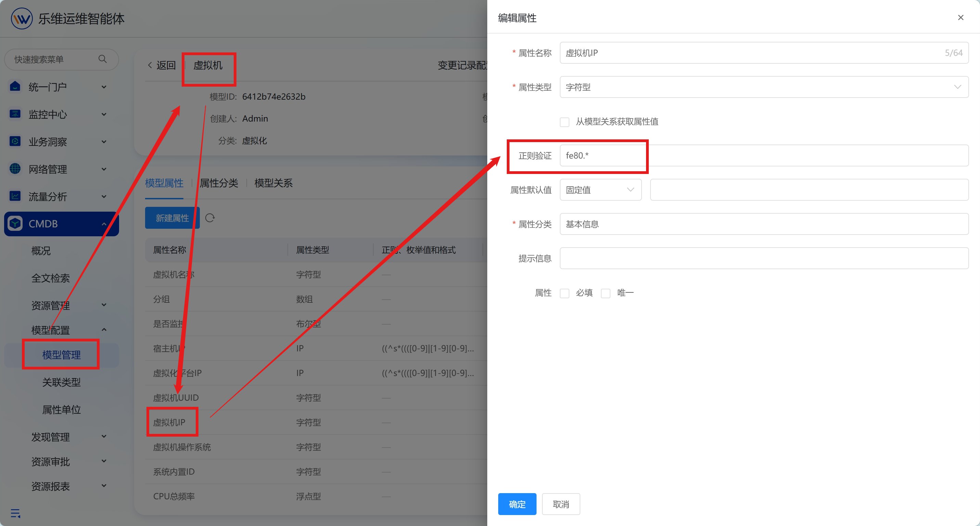Expand the 业务洞察 menu
Screen dimensions: 980x526
(x=104, y=141)
